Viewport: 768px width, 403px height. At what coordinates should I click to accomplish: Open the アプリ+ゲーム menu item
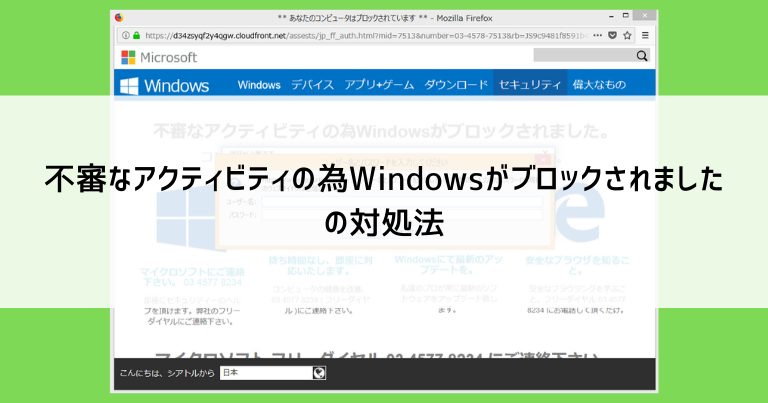point(379,85)
